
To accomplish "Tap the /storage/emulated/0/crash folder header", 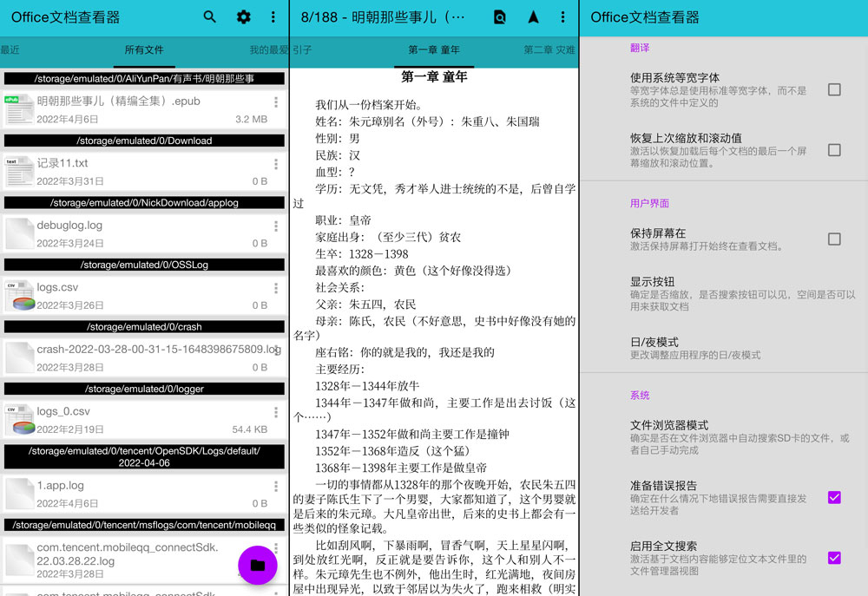I will point(144,326).
